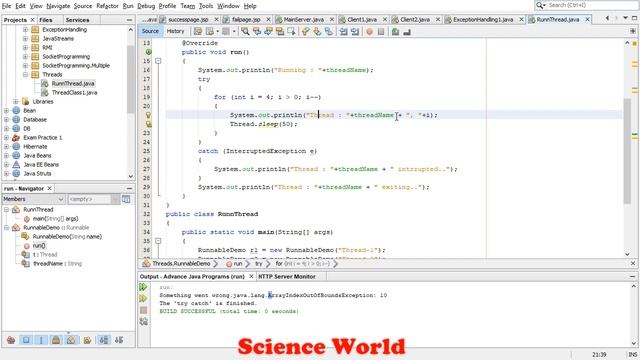Image resolution: width=640 pixels, height=360 pixels.
Task: Click the Uncomment code icon
Action: pos(407,31)
